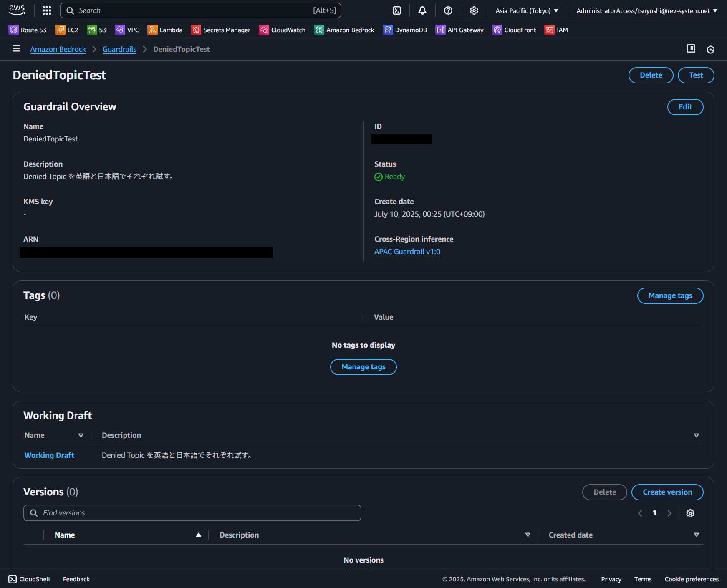The height and width of the screenshot is (588, 727).
Task: Select the CloudFront service icon
Action: pyautogui.click(x=514, y=30)
